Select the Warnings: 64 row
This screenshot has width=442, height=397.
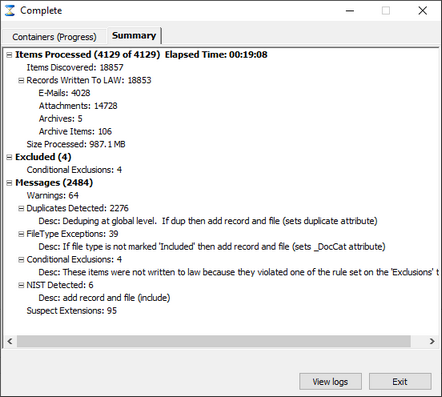click(x=53, y=196)
